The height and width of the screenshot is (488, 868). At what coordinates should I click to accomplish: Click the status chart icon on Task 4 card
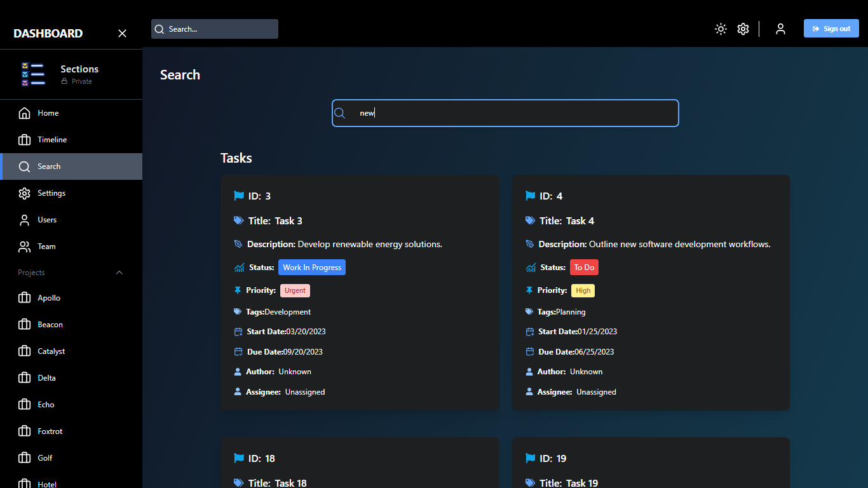pyautogui.click(x=531, y=268)
